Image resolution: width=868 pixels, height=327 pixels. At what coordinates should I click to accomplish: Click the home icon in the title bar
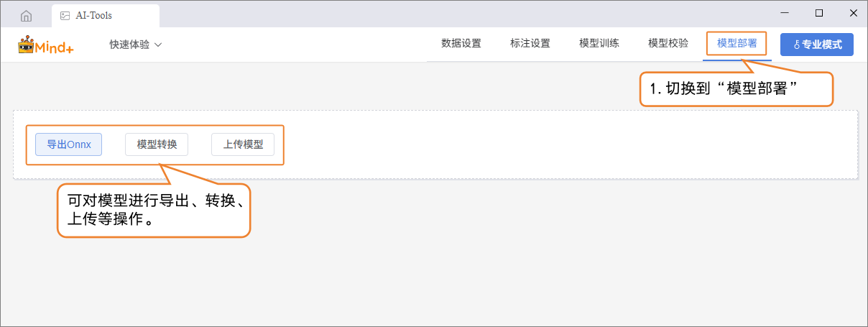pyautogui.click(x=27, y=15)
